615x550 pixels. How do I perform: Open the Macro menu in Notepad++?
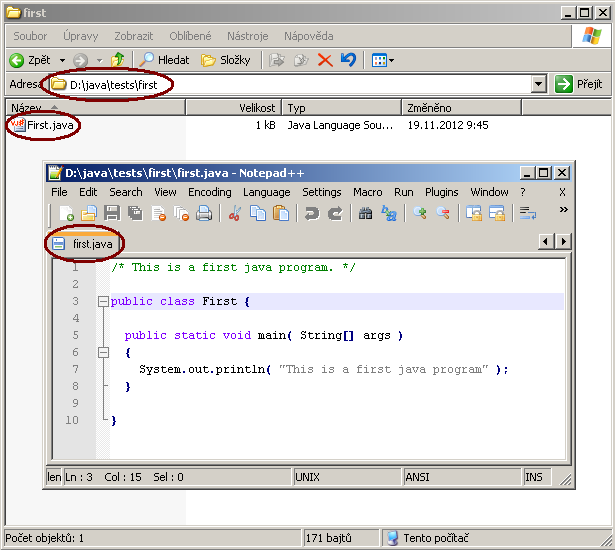point(368,192)
